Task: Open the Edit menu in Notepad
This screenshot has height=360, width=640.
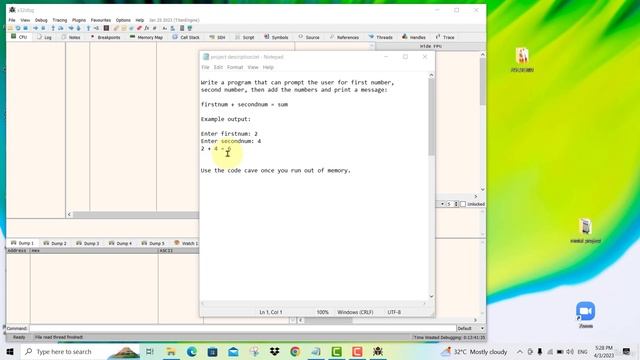Action: pos(218,67)
